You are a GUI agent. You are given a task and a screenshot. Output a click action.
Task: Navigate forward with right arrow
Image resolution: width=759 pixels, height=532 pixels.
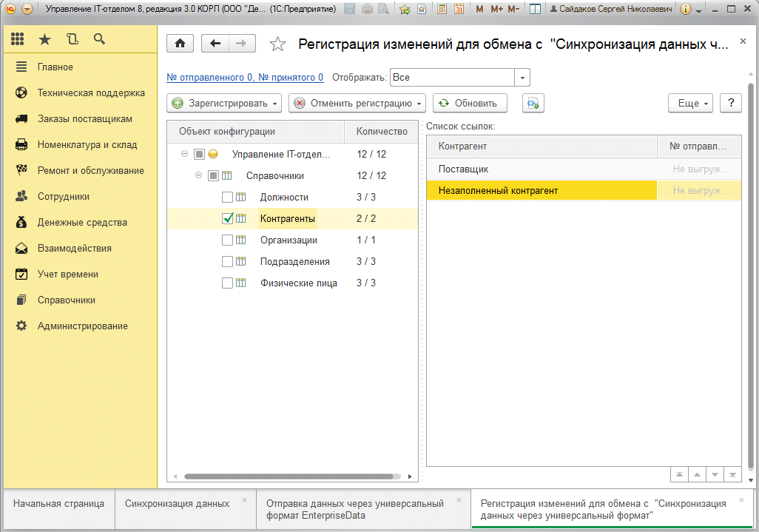click(242, 44)
